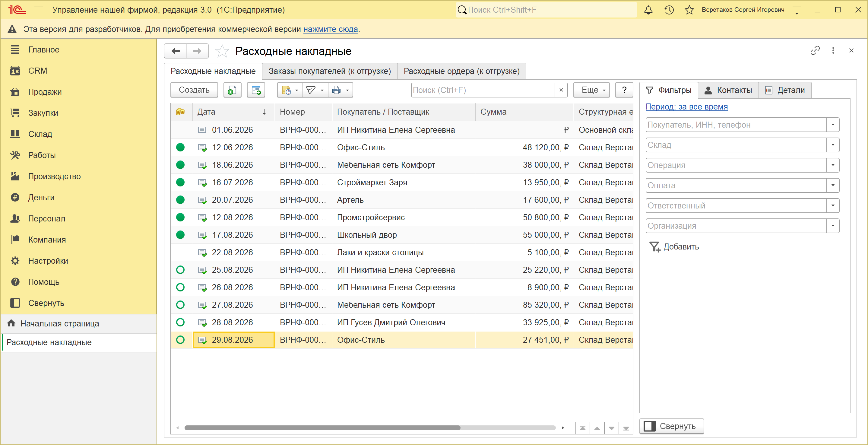Open the three-dot form options menu
This screenshot has width=868, height=445.
click(833, 51)
